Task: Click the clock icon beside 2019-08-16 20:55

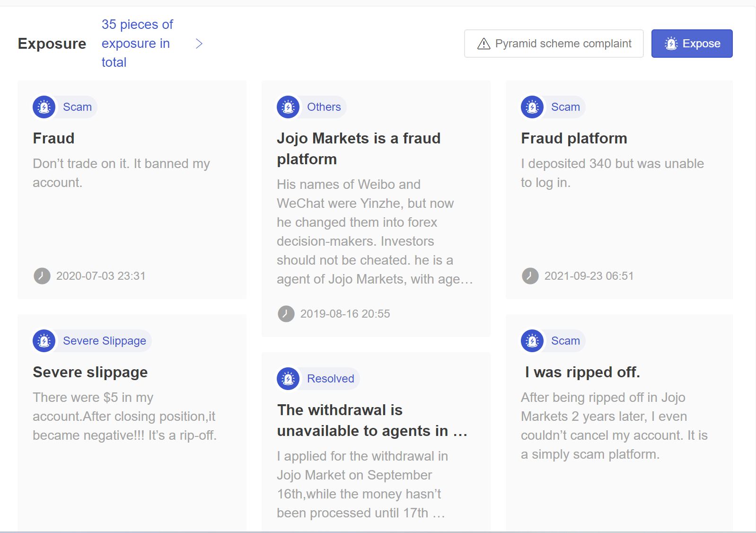Action: [x=286, y=314]
